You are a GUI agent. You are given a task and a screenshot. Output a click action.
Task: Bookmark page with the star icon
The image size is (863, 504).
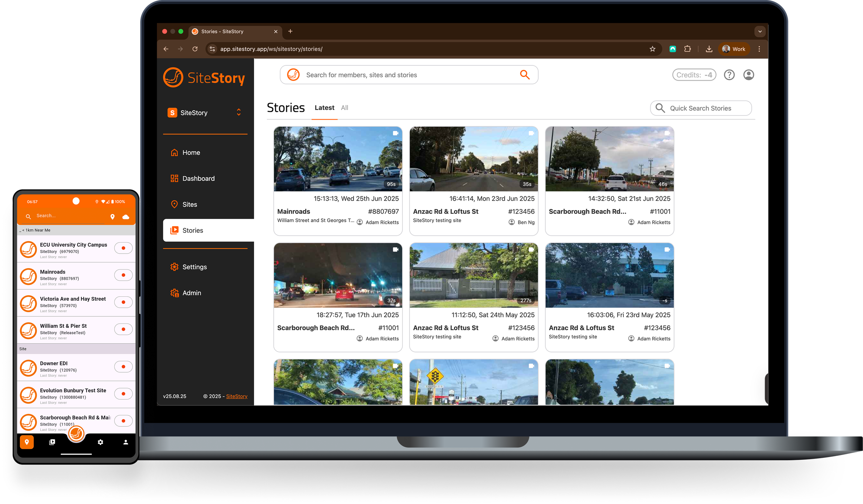652,49
